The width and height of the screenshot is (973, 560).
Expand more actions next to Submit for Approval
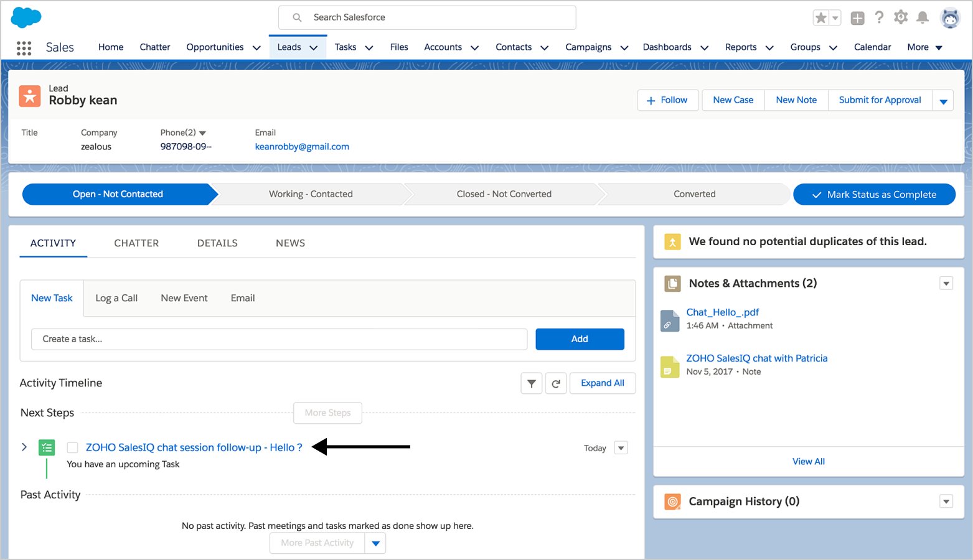click(943, 101)
